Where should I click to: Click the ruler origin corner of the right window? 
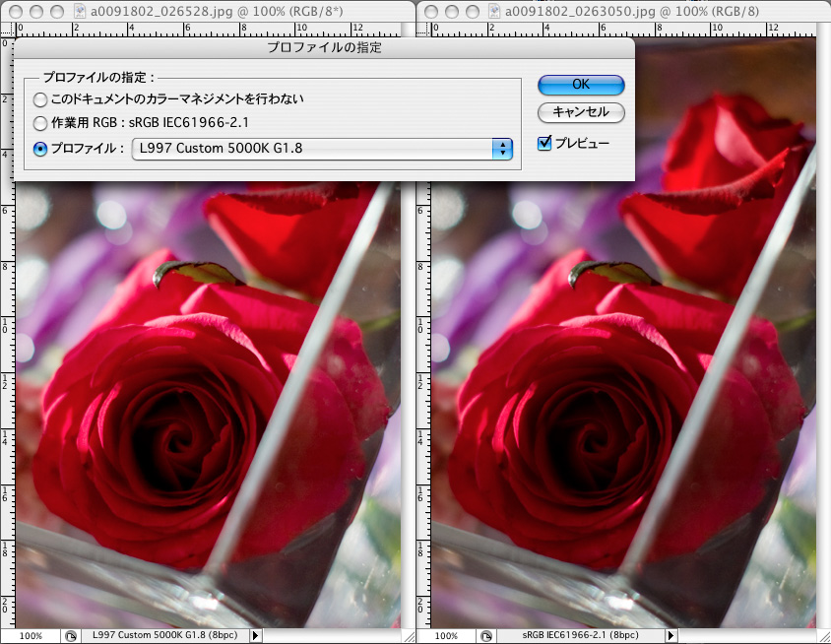423,30
